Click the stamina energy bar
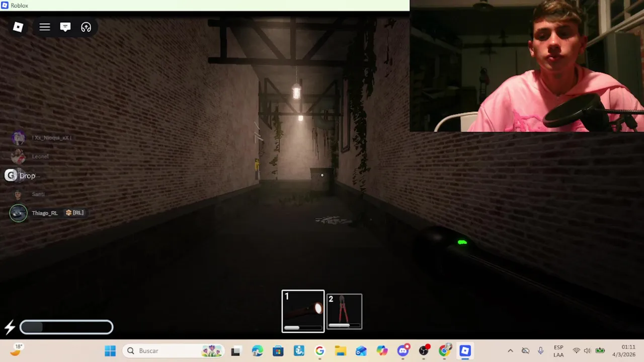This screenshot has height=362, width=644. coord(66,327)
